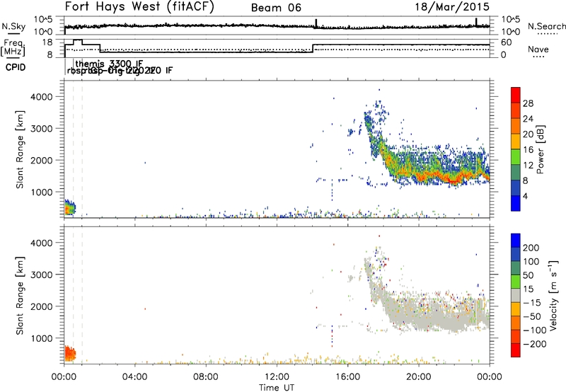Click the 'Power [dB]' color bar label
566x392 pixels.
[541, 149]
